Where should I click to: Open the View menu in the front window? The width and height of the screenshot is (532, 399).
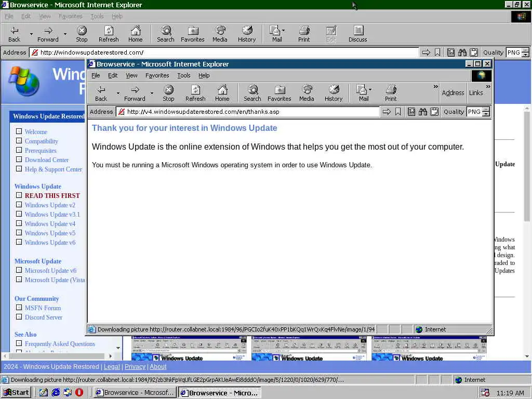point(131,75)
